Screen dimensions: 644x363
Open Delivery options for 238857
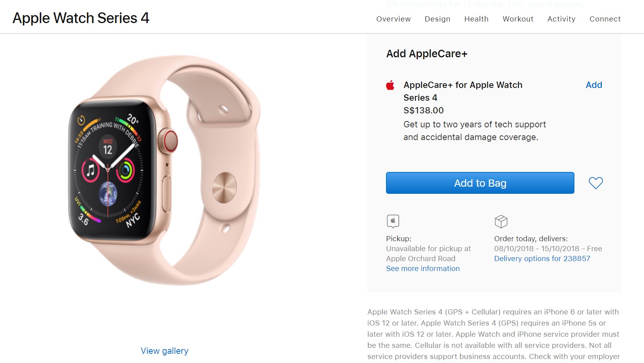pyautogui.click(x=542, y=259)
